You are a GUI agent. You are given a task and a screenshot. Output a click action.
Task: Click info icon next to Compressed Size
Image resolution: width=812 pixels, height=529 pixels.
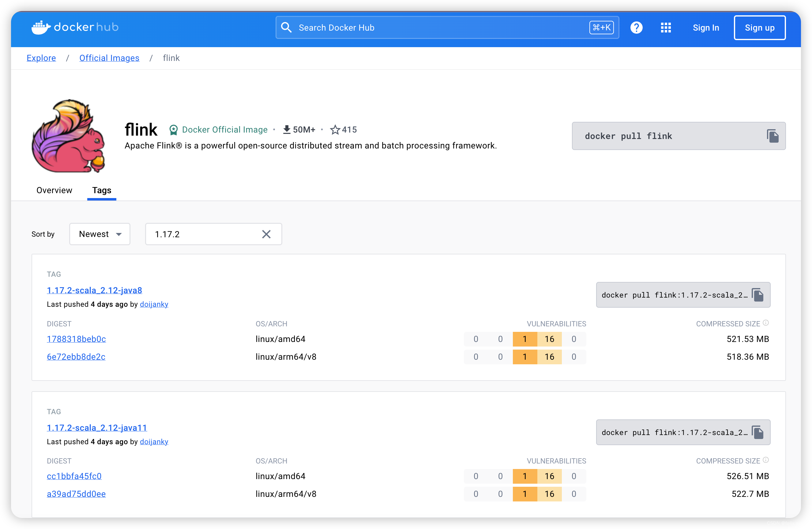coord(765,323)
